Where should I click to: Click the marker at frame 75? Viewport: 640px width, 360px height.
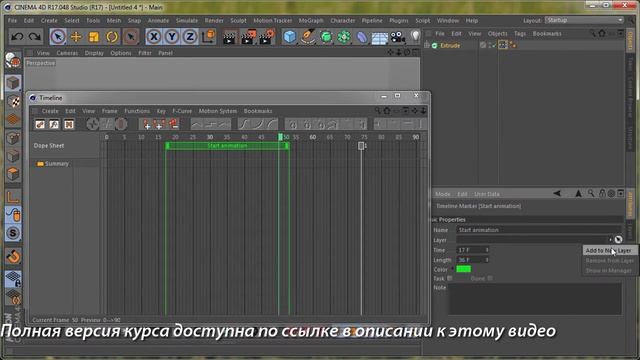click(361, 146)
